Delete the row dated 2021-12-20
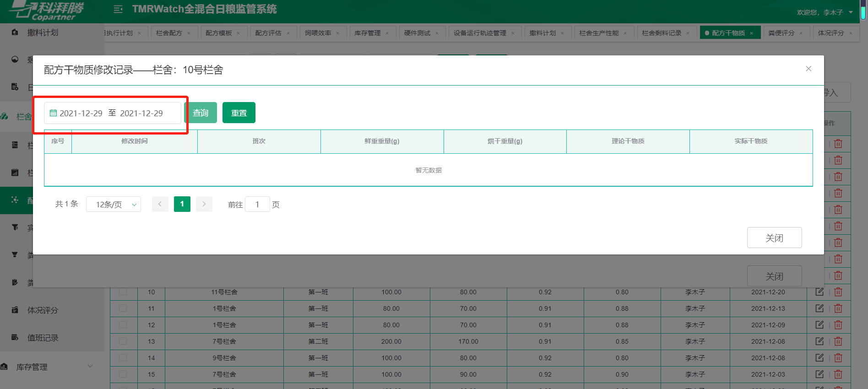The height and width of the screenshot is (389, 868). click(838, 292)
